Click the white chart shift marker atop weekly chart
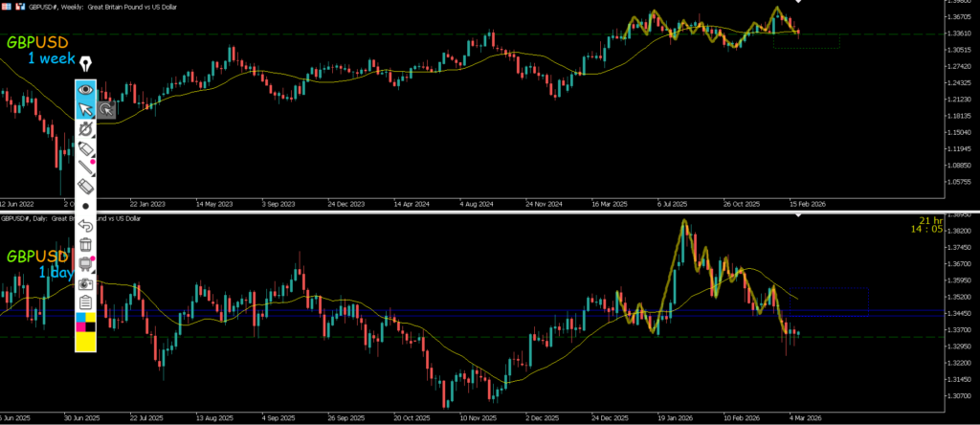This screenshot has height=425, width=980. click(800, 3)
